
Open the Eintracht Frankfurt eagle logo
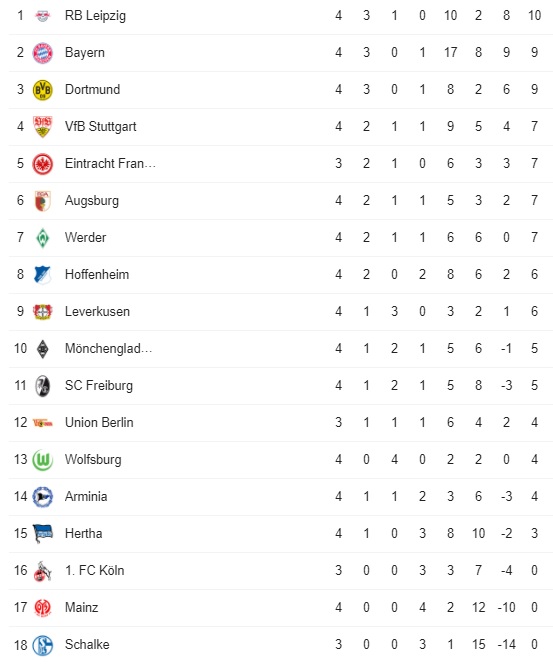[42, 164]
